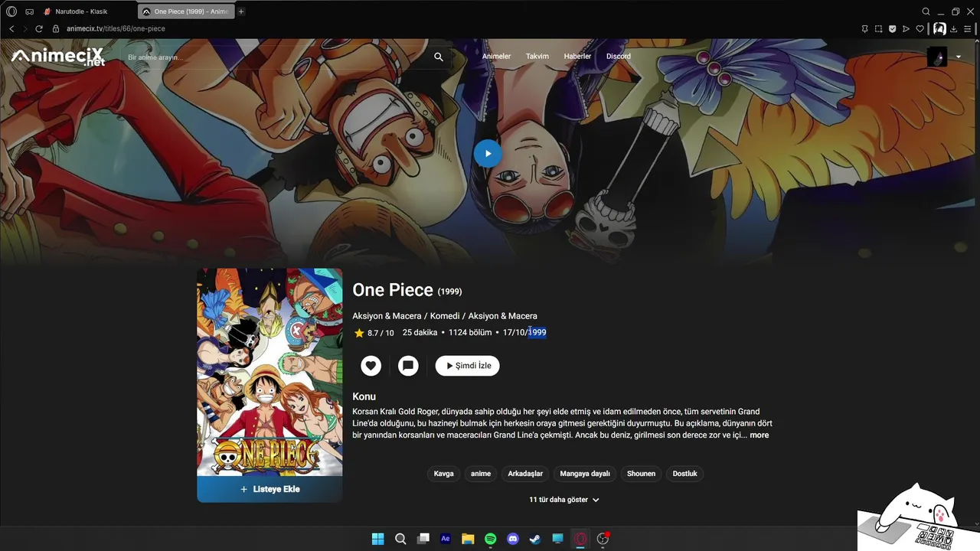Switch to the Narutodle - Klasik tab

88,11
